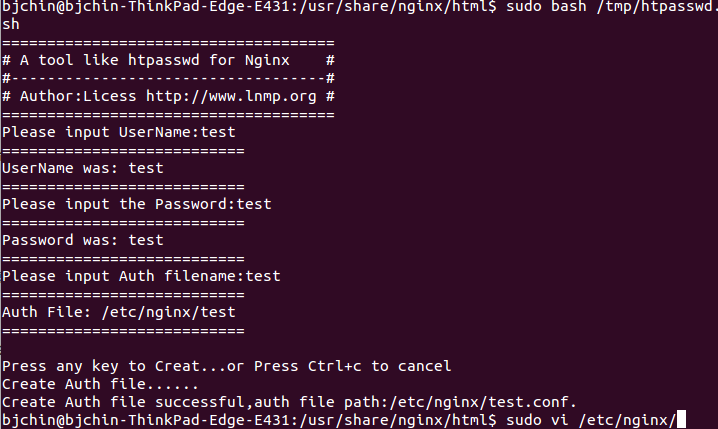
Task: Click the dashed separator line in the banner
Action: click(x=169, y=78)
